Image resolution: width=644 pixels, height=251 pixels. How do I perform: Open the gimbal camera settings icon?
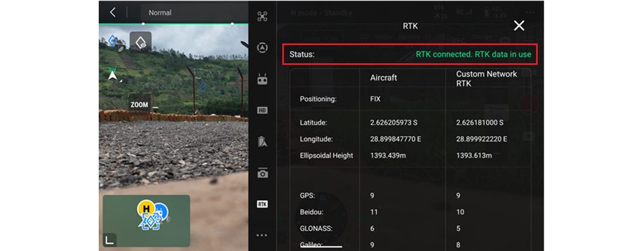[262, 173]
